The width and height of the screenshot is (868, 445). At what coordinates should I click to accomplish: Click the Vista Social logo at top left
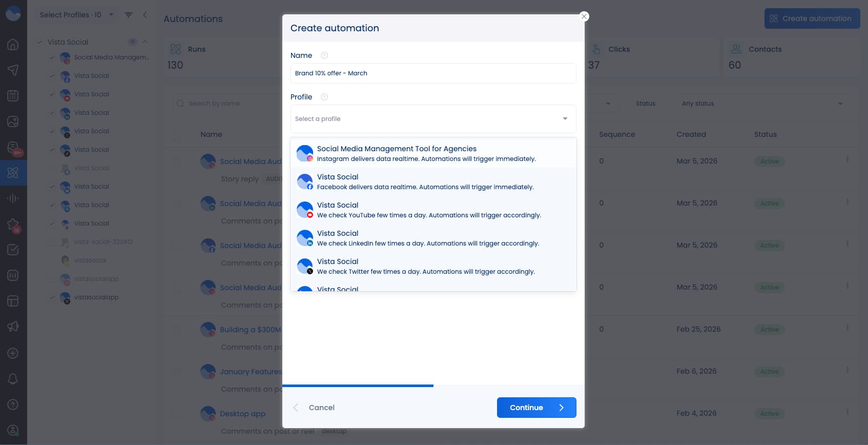tap(13, 13)
